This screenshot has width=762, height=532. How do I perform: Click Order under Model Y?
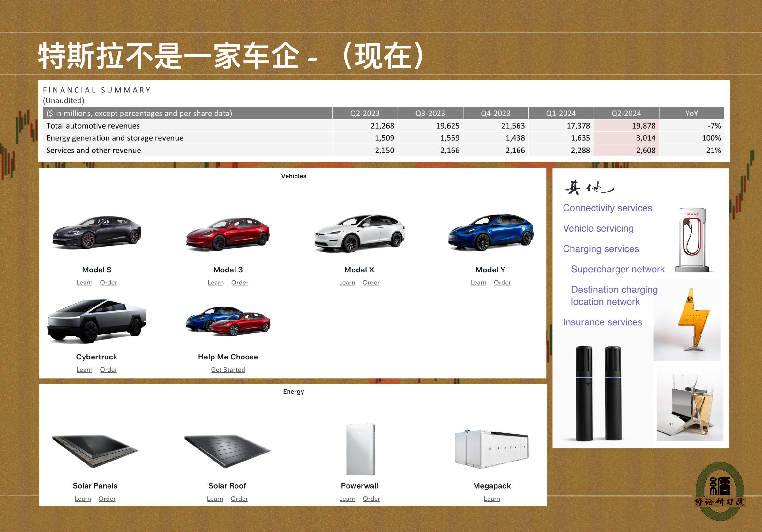(502, 283)
